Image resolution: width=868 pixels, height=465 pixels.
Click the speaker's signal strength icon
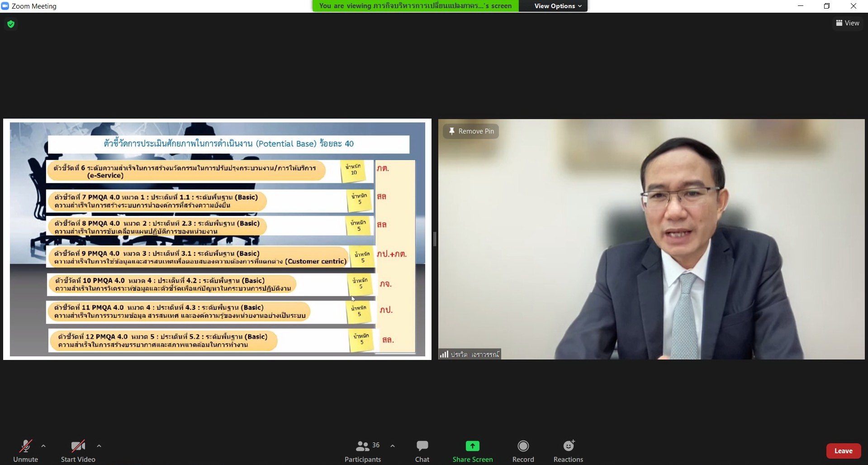coord(444,354)
